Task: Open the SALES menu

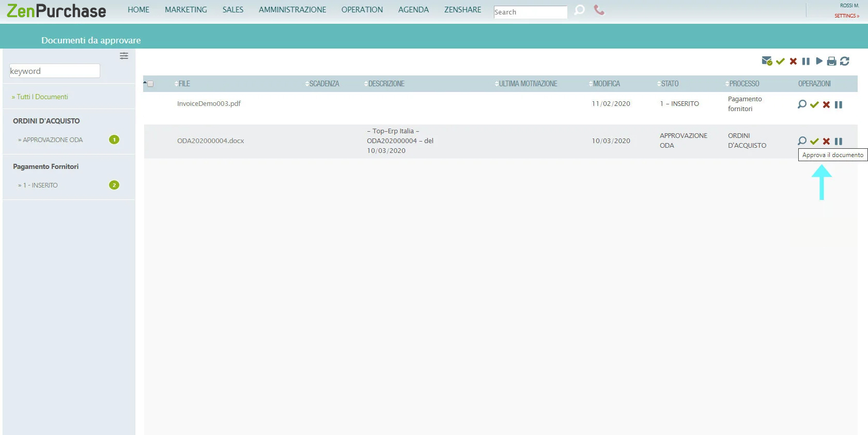Action: tap(233, 10)
